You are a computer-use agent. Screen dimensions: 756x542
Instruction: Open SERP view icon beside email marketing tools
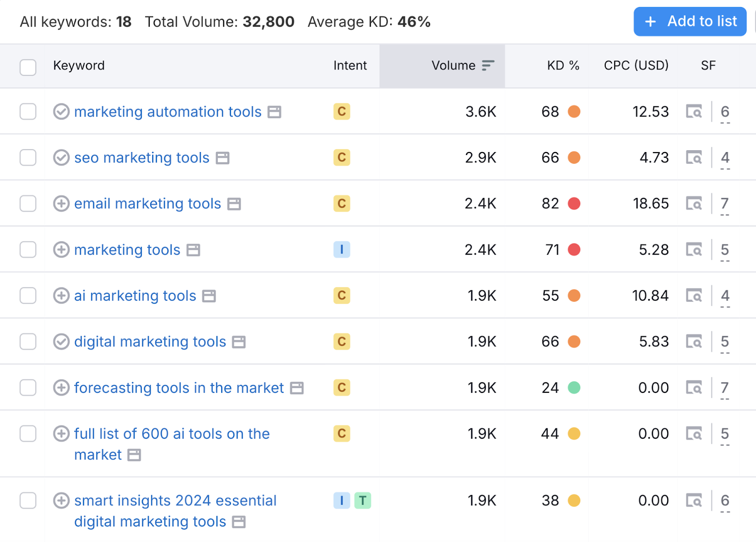coord(693,203)
